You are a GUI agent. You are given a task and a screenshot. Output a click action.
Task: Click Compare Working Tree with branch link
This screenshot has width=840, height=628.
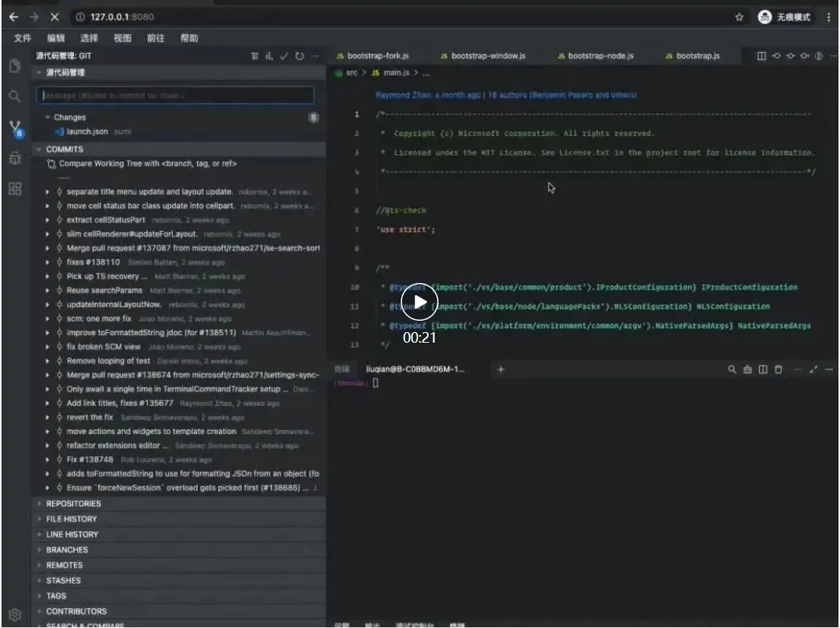(x=148, y=164)
